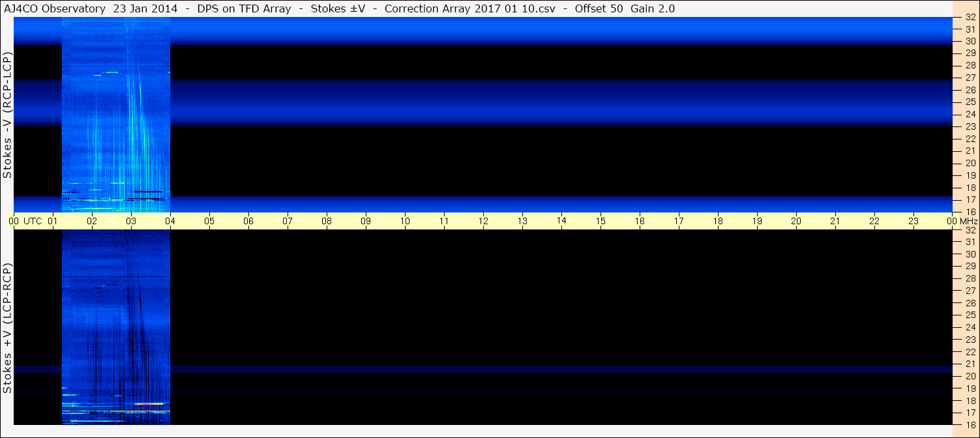Click 19 MHz label of lower Stokes +V scale

click(x=970, y=388)
